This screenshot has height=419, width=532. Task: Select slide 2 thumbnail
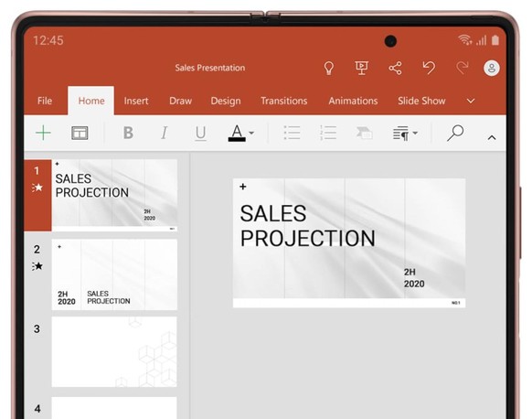(x=114, y=274)
